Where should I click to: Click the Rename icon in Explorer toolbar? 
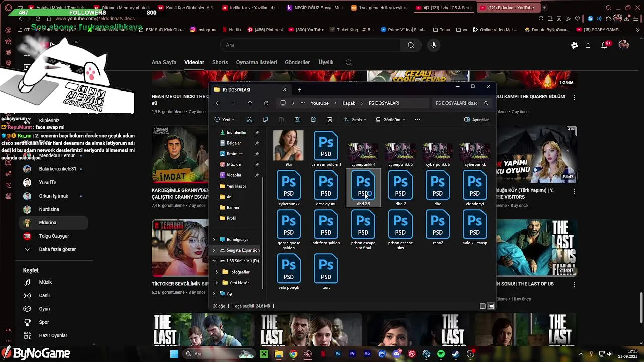pos(297,120)
